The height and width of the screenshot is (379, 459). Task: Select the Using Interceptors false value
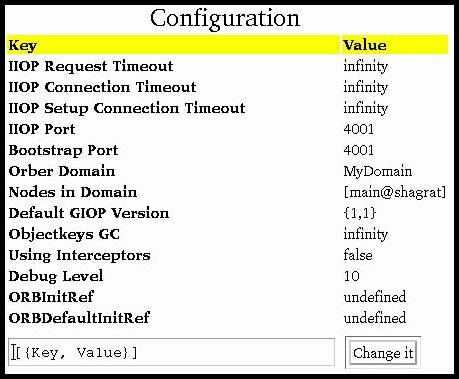(x=358, y=255)
